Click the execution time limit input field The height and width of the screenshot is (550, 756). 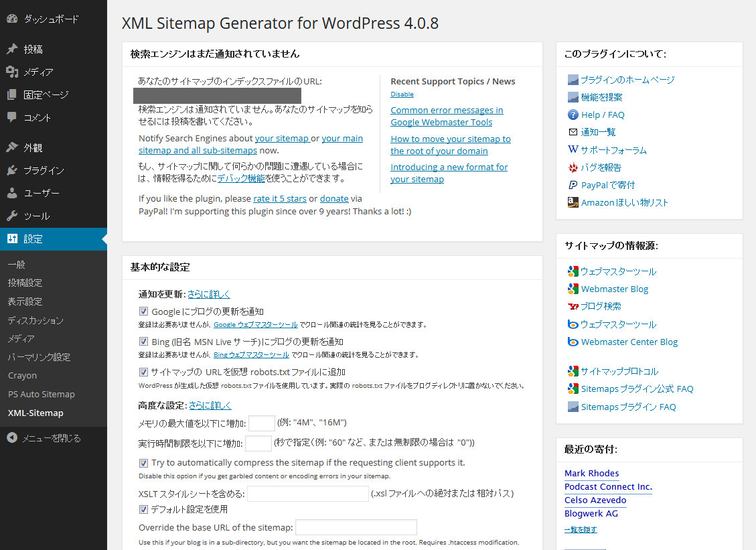258,443
